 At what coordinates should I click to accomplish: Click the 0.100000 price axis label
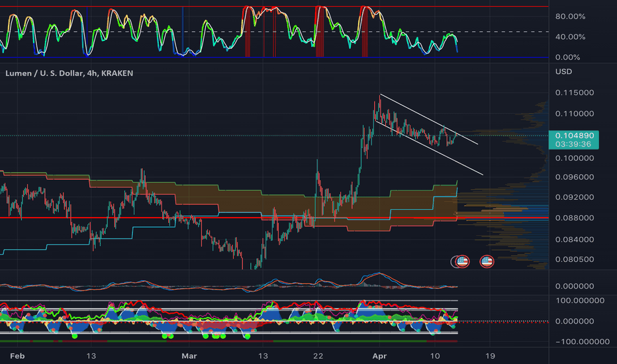click(575, 158)
